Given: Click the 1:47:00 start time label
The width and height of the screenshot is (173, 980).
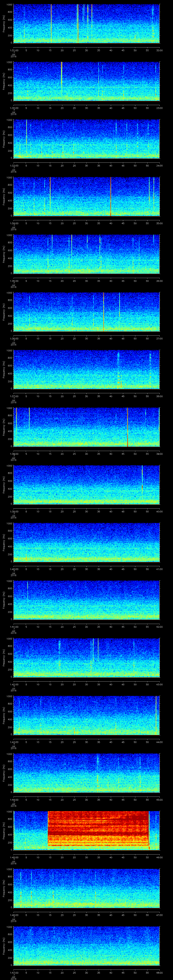Looking at the screenshot, I should (14, 972).
